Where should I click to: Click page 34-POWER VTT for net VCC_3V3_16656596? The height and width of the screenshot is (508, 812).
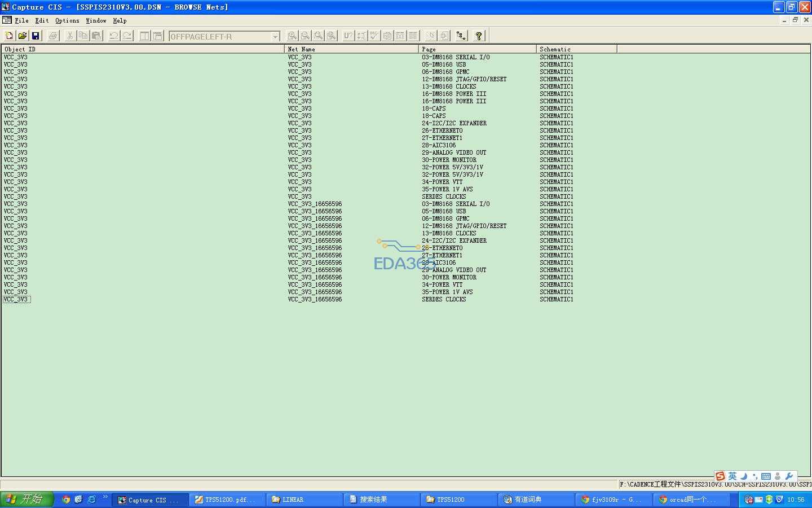pyautogui.click(x=442, y=284)
